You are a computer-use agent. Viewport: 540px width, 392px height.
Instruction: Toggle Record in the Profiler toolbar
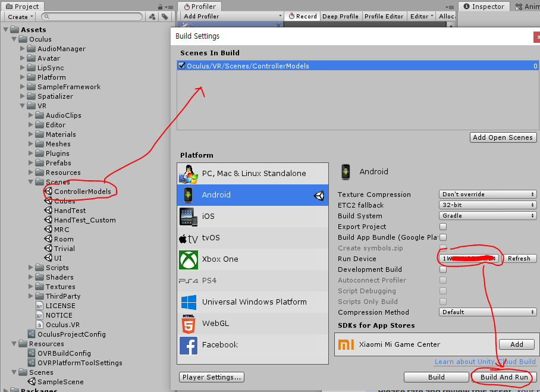[303, 16]
